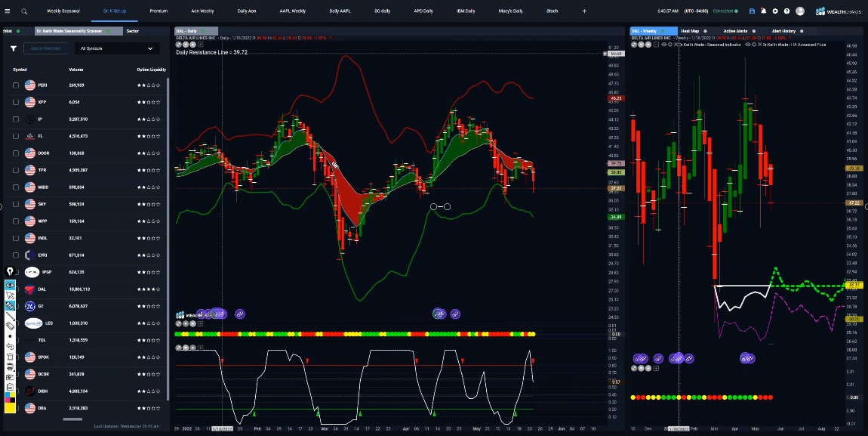The height and width of the screenshot is (436, 868).
Task: Click the scanner filter funnel icon
Action: (x=14, y=49)
